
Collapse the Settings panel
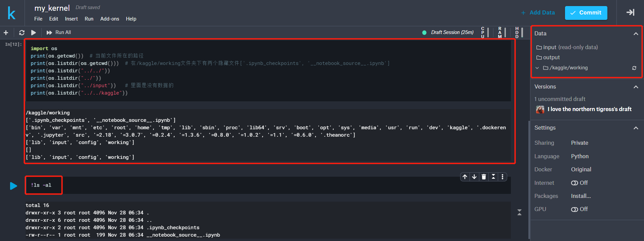point(636,128)
